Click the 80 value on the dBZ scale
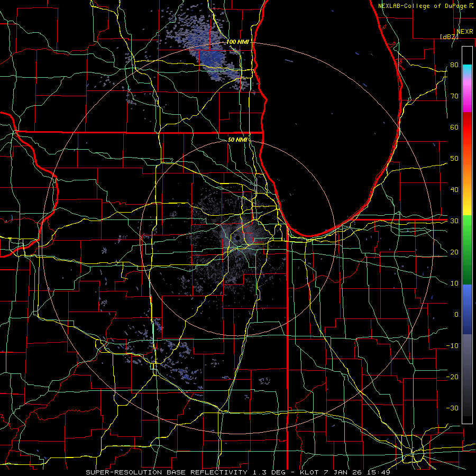The width and height of the screenshot is (476, 476). point(454,65)
